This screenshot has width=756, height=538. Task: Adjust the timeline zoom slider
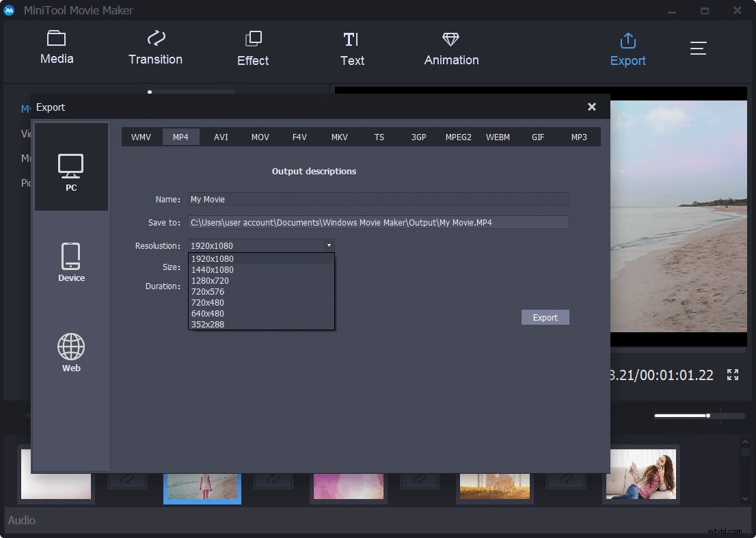(x=708, y=415)
